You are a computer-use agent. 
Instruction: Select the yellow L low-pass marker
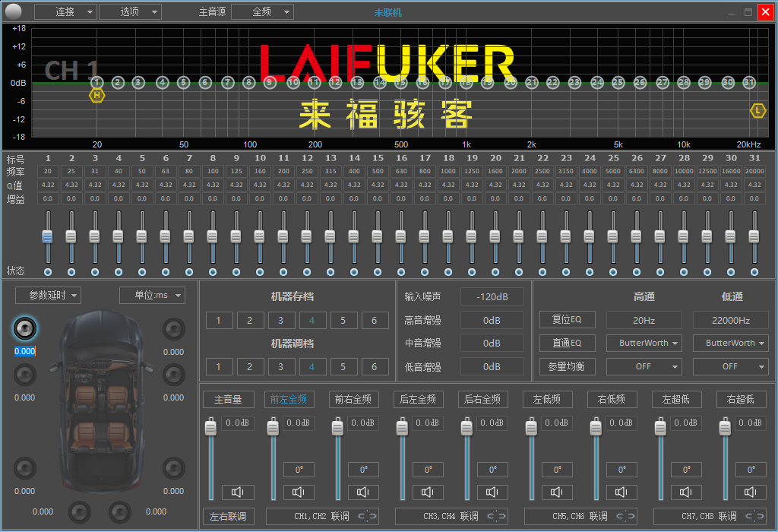click(x=757, y=111)
